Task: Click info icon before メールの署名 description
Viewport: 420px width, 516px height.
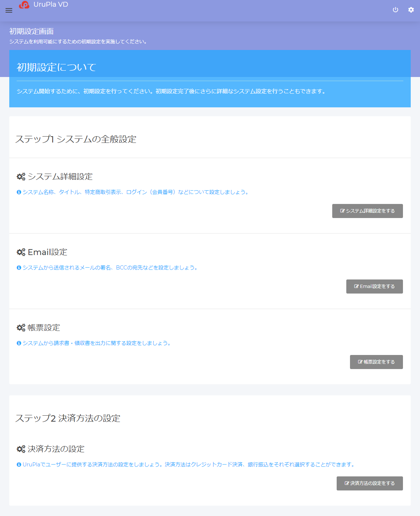Action: point(19,268)
